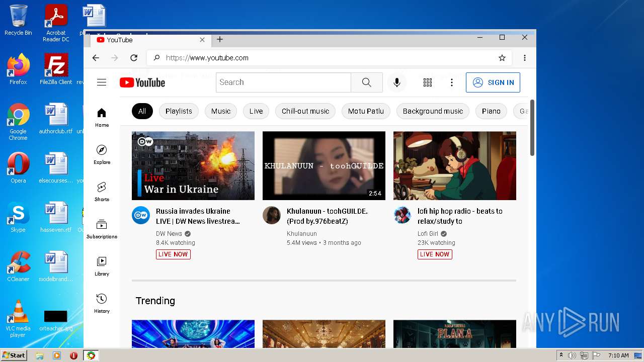Open the YouTube apps grid
This screenshot has width=644, height=362.
428,82
